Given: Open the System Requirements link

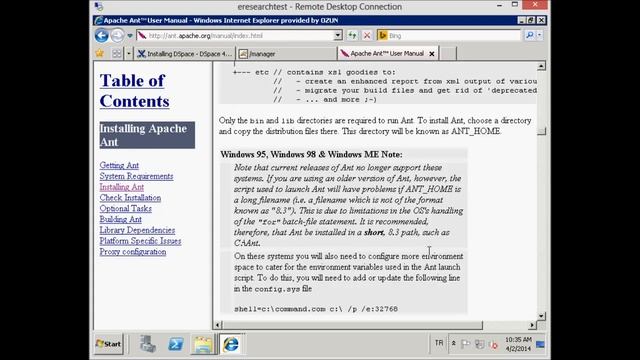Looking at the screenshot, I should pos(136,176).
